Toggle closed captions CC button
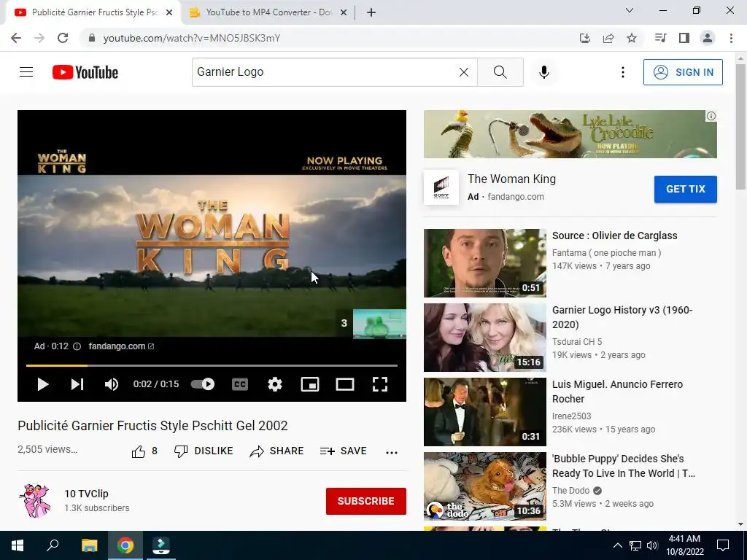The image size is (747, 560). pos(240,384)
